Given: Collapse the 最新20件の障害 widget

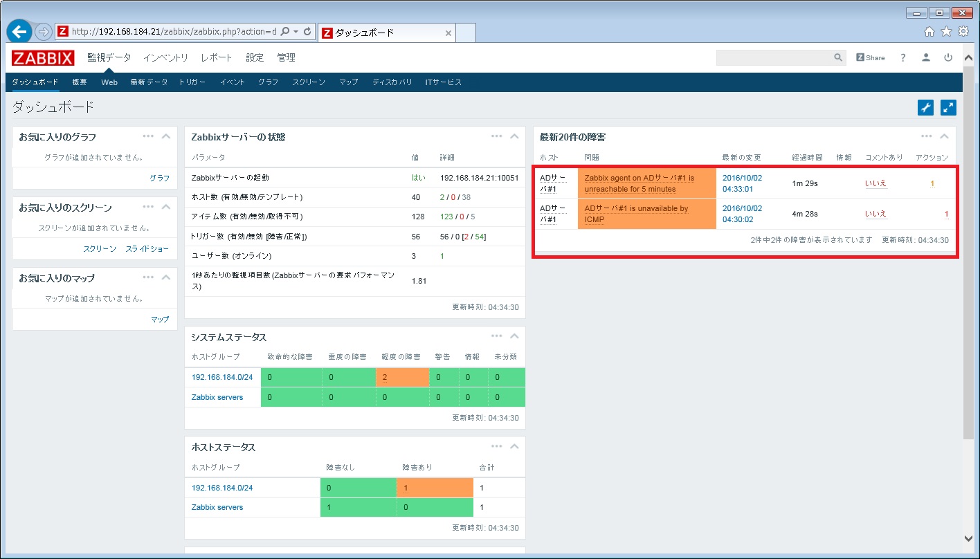Looking at the screenshot, I should pos(944,136).
